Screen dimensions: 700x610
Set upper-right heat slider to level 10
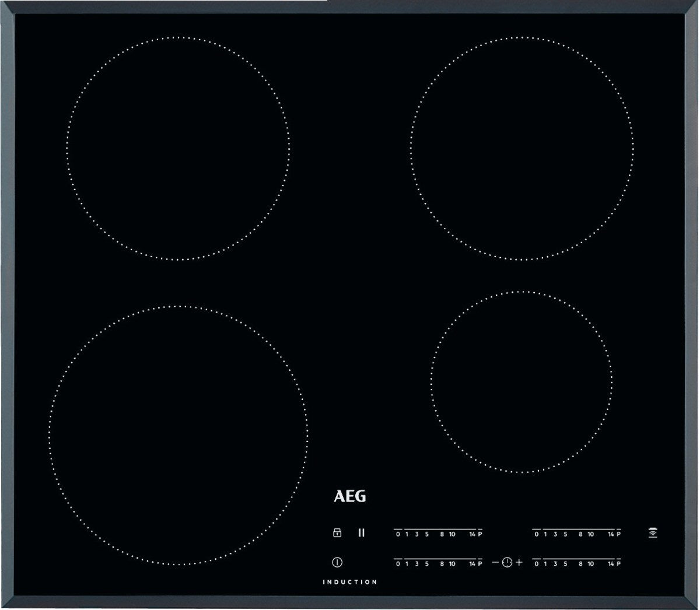(590, 534)
